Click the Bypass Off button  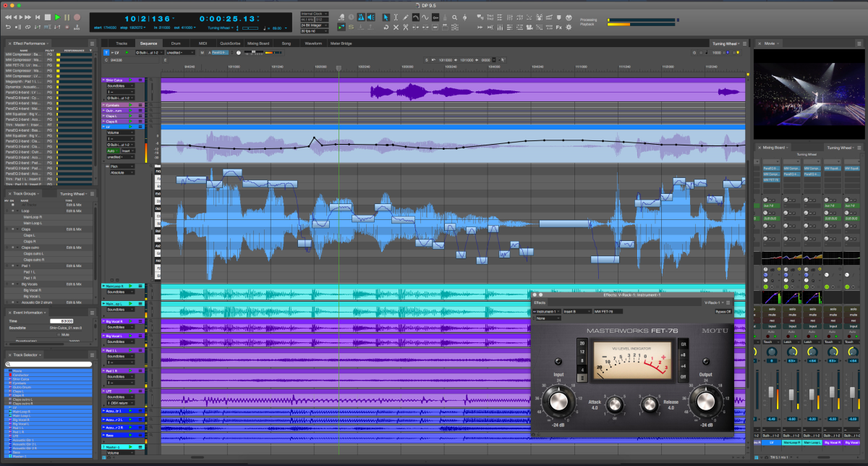coord(723,311)
